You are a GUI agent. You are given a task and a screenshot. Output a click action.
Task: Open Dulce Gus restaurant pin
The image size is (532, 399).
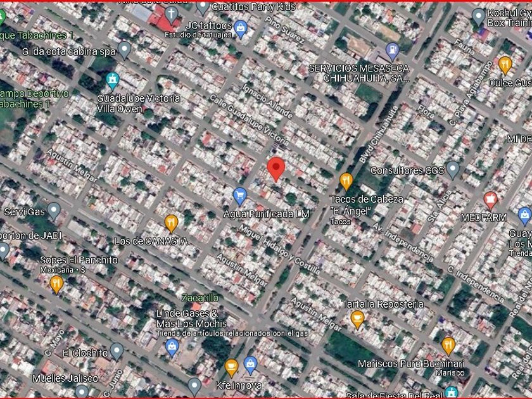pyautogui.click(x=505, y=65)
